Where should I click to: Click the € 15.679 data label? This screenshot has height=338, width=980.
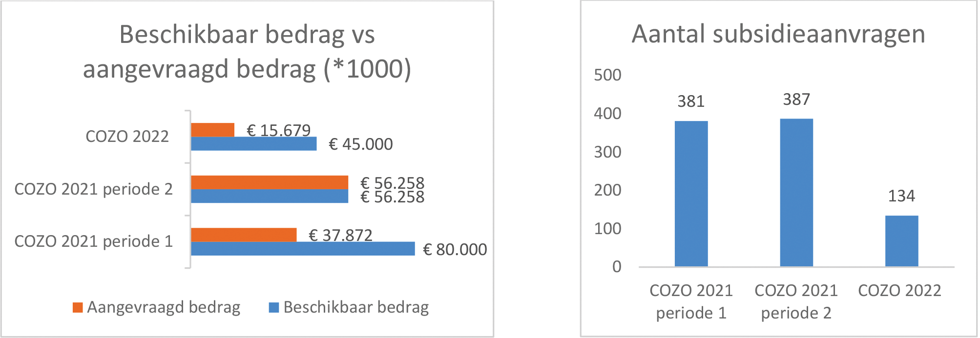(x=278, y=130)
